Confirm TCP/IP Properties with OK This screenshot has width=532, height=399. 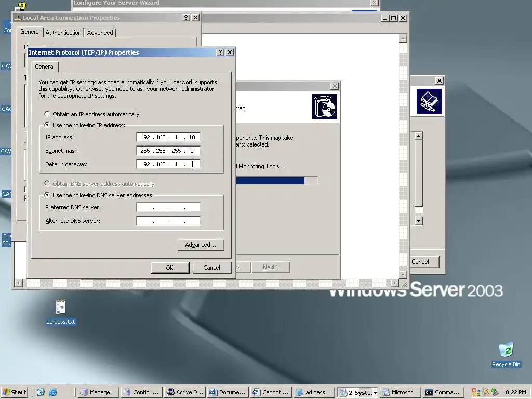point(170,268)
